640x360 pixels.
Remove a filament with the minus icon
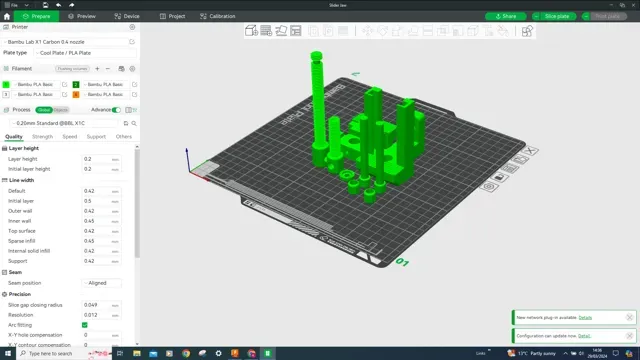[x=108, y=69]
